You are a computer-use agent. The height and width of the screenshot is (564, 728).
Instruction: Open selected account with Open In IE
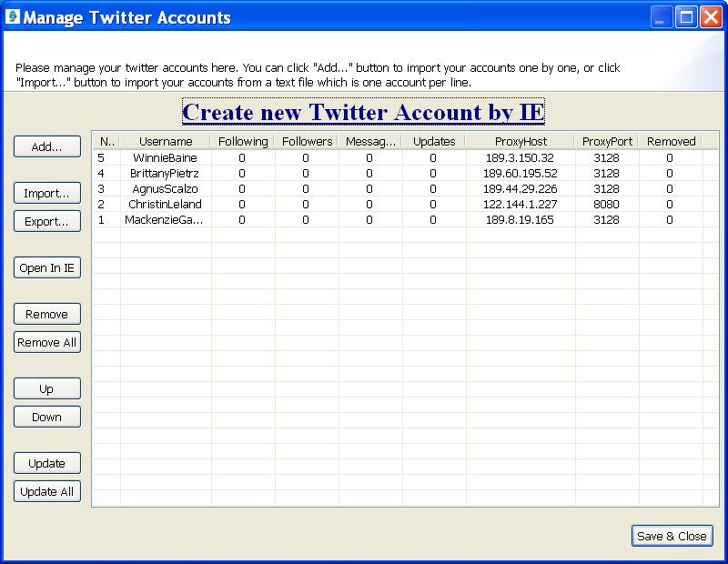[x=47, y=267]
